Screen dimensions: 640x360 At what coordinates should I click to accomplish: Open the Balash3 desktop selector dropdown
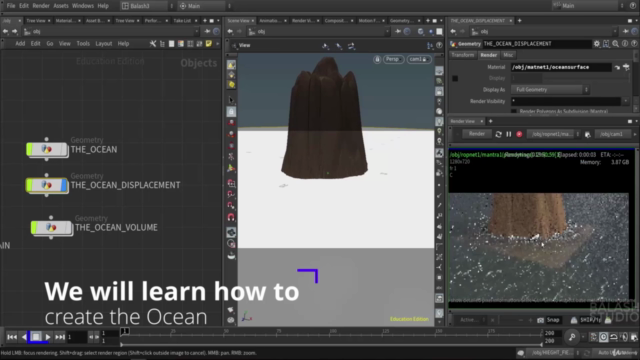pyautogui.click(x=147, y=6)
